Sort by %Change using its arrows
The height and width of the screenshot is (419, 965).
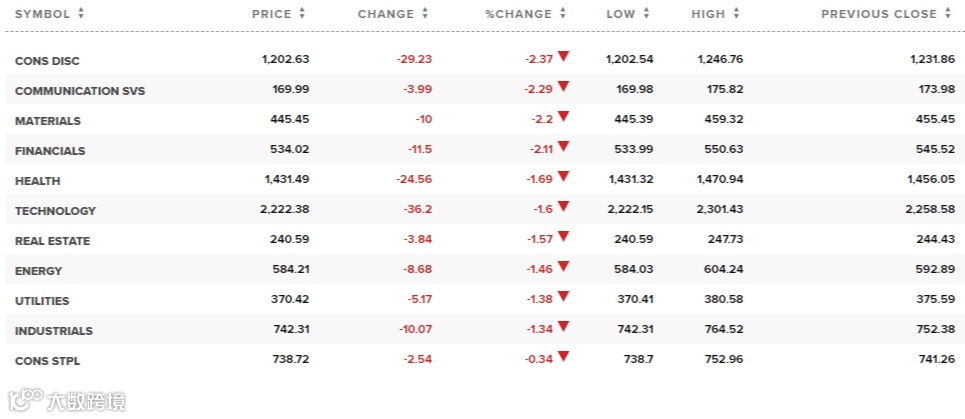563,14
